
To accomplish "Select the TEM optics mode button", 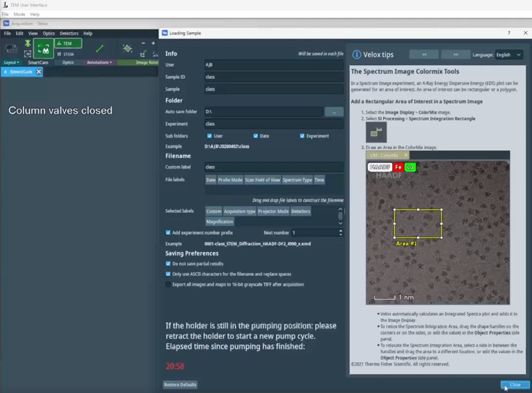I will [x=68, y=43].
